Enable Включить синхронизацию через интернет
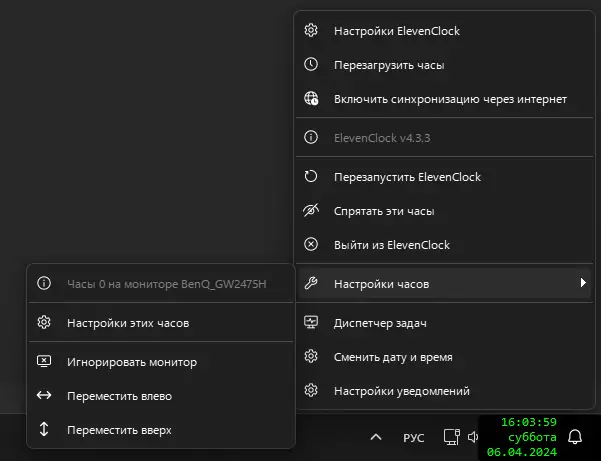The width and height of the screenshot is (601, 461). coord(450,99)
